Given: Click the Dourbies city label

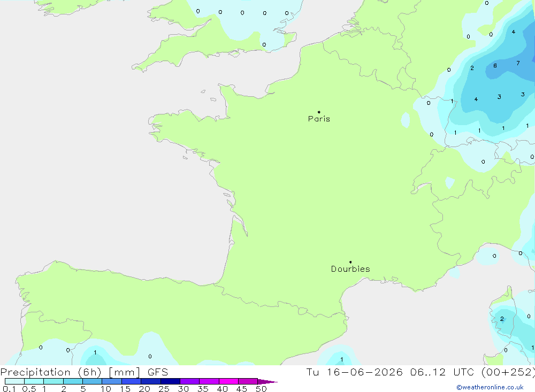Looking at the screenshot, I should [x=350, y=269].
